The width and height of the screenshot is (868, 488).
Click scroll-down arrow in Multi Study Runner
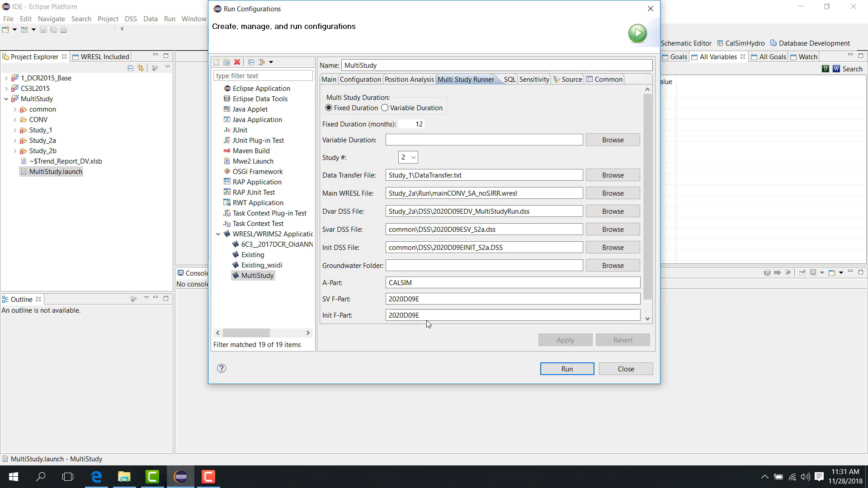pos(647,318)
